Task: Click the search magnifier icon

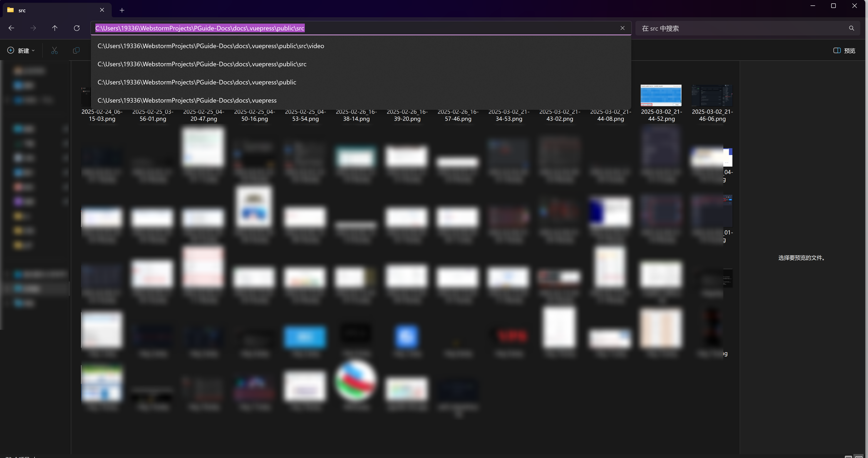Action: 851,28
